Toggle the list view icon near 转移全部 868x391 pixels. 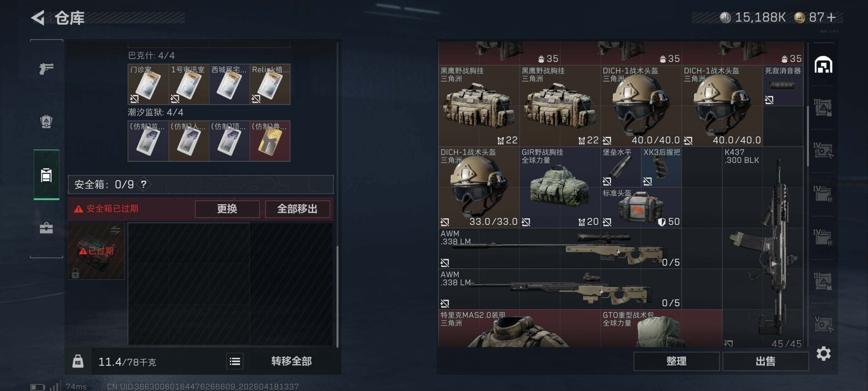coord(235,361)
